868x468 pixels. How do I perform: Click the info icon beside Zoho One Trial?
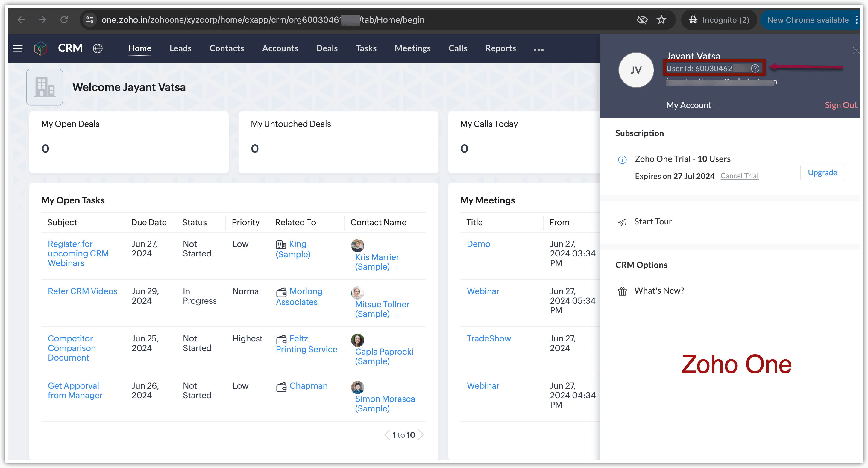(x=622, y=160)
